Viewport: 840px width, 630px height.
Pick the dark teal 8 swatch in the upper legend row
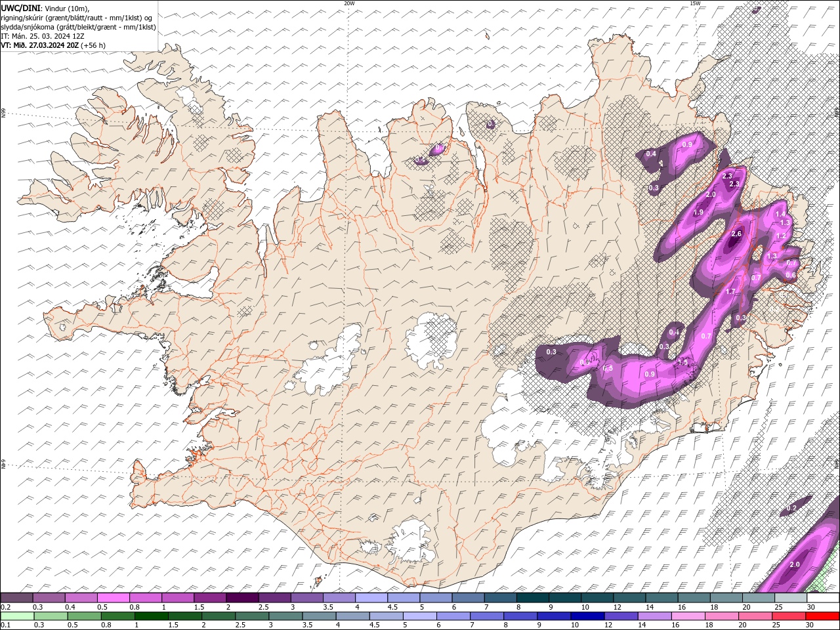coord(532,598)
